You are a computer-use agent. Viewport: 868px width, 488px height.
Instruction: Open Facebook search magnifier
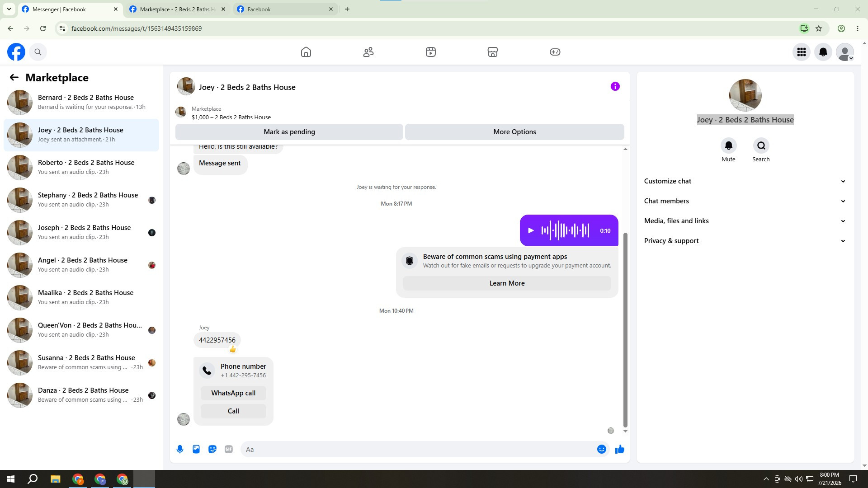[x=38, y=52]
